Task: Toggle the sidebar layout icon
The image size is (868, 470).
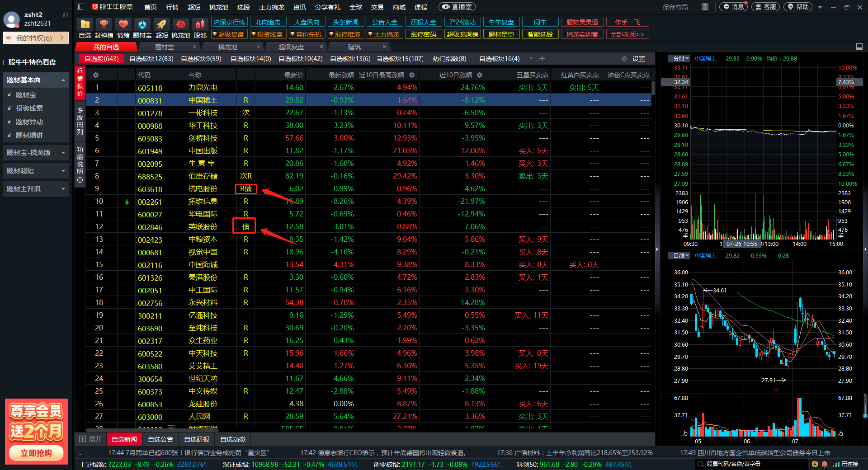Action: point(80,7)
